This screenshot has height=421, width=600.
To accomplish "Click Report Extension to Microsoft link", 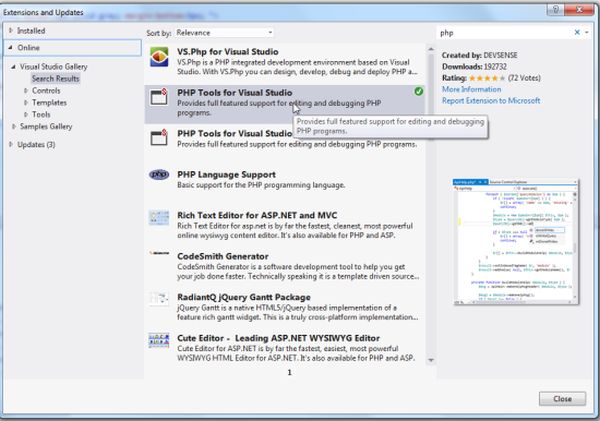I will [x=491, y=101].
